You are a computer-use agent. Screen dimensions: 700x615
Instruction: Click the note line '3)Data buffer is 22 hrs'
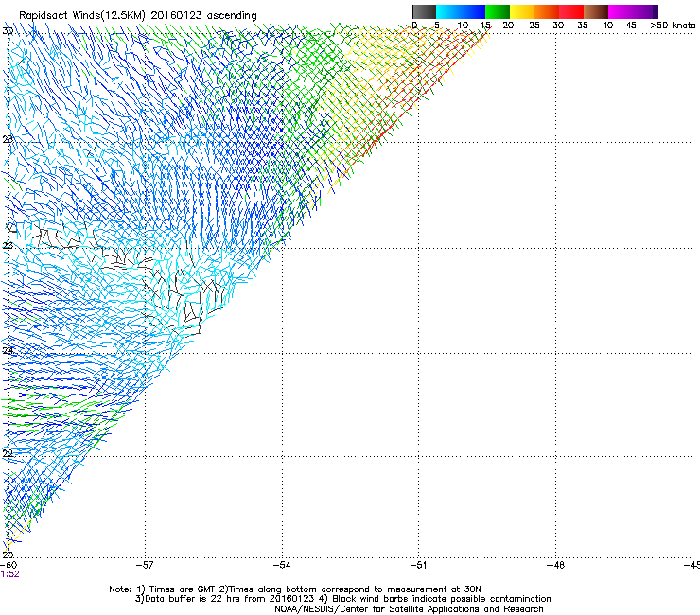tap(342, 599)
